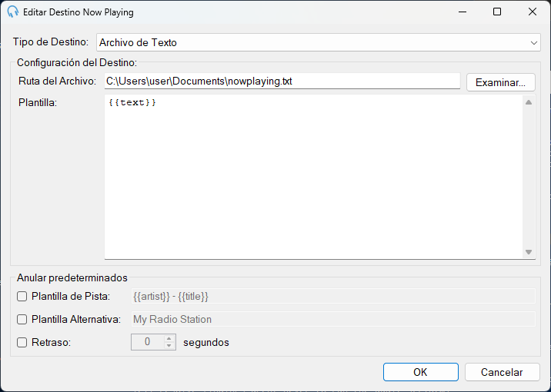Click the Cancelar button
Screen dimensions: 551x392
click(502, 372)
